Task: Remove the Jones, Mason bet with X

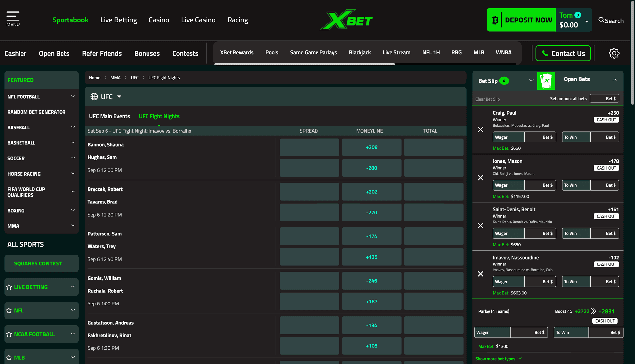Action: point(481,178)
